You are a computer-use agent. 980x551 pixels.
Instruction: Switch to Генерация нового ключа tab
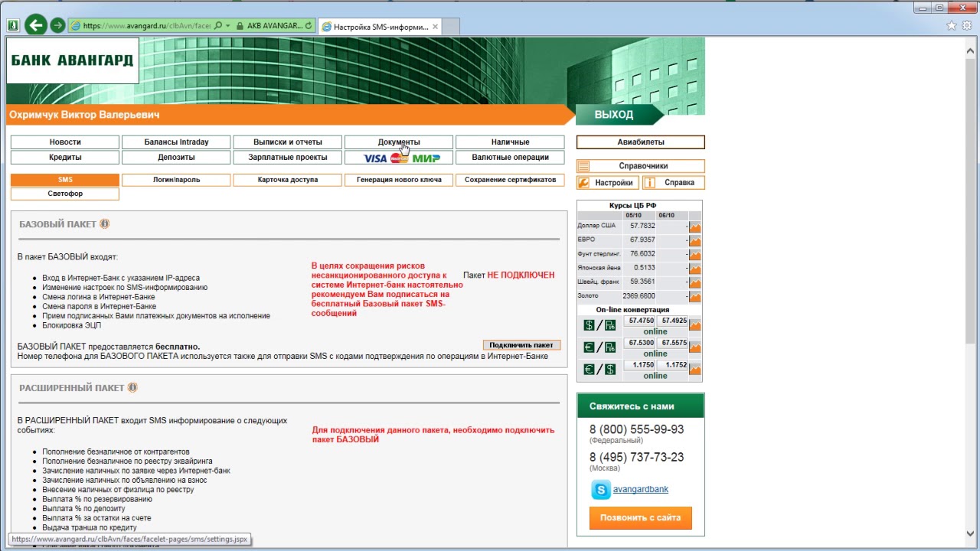(x=399, y=180)
